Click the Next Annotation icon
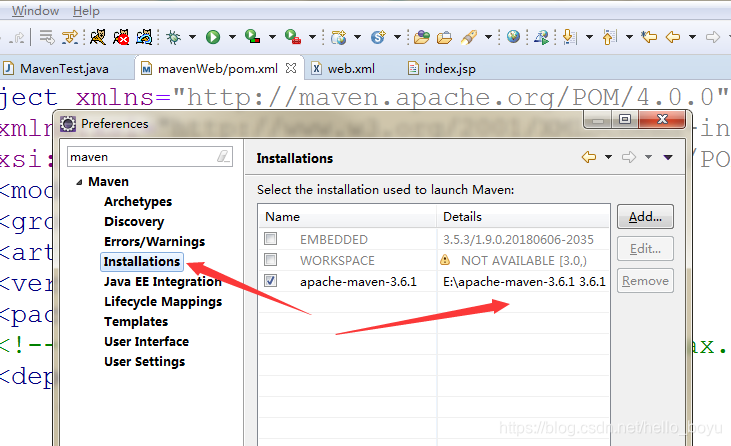Viewport: 731px width, 446px height. 570,37
